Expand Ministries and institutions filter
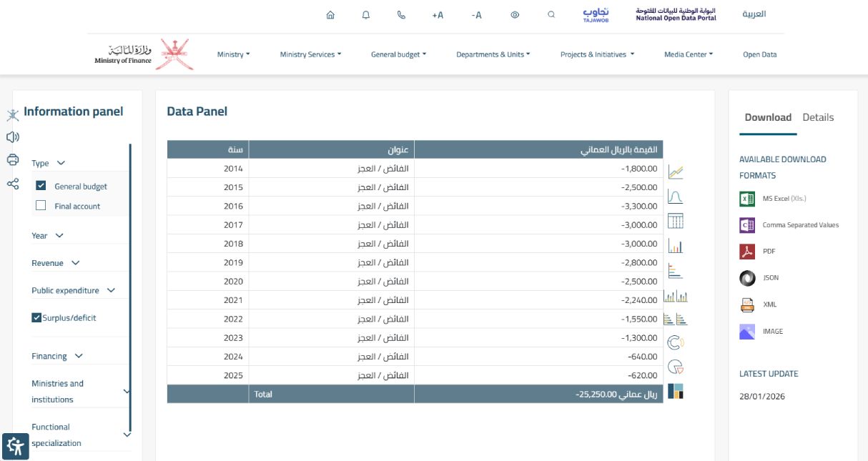 tap(81, 391)
